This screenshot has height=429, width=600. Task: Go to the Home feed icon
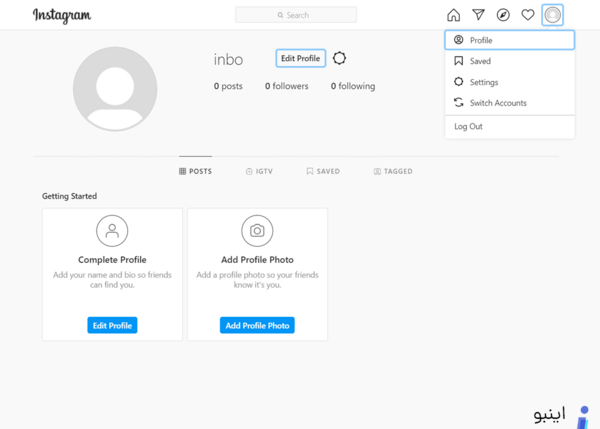tap(453, 15)
